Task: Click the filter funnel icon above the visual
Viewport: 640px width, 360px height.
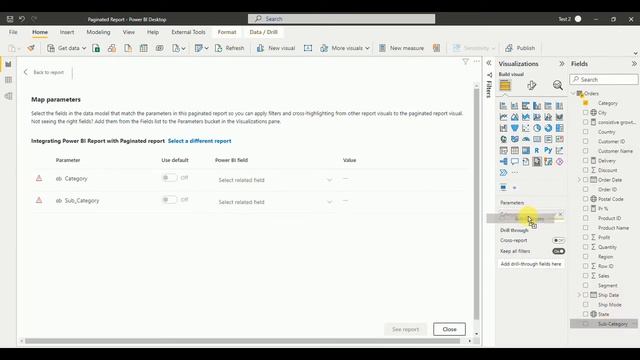Action: click(x=465, y=62)
